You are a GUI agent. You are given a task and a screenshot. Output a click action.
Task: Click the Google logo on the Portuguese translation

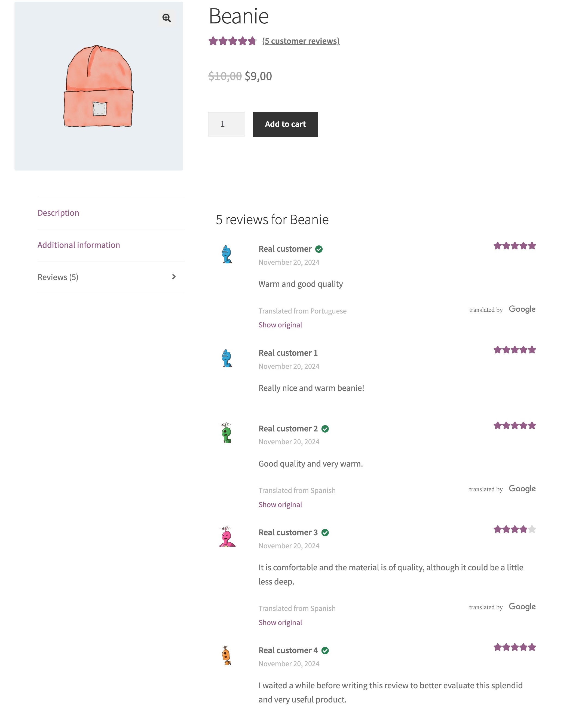pyautogui.click(x=522, y=309)
